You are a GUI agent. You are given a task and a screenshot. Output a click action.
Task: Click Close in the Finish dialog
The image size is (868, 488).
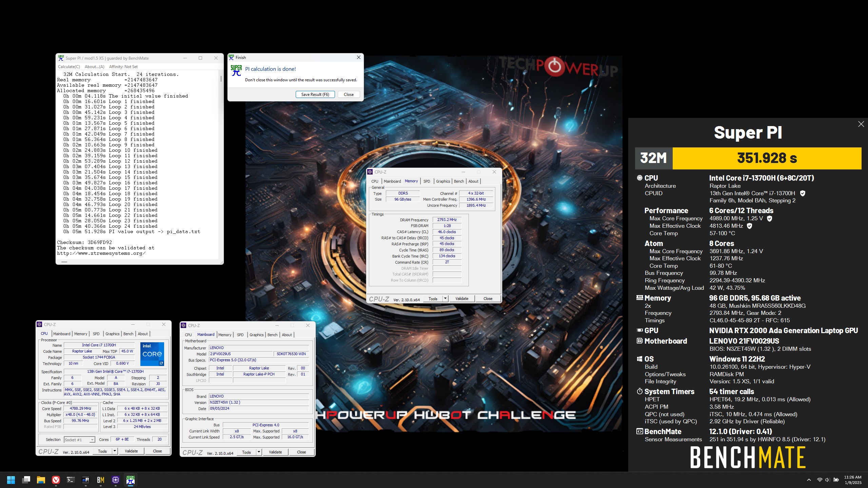coord(349,95)
